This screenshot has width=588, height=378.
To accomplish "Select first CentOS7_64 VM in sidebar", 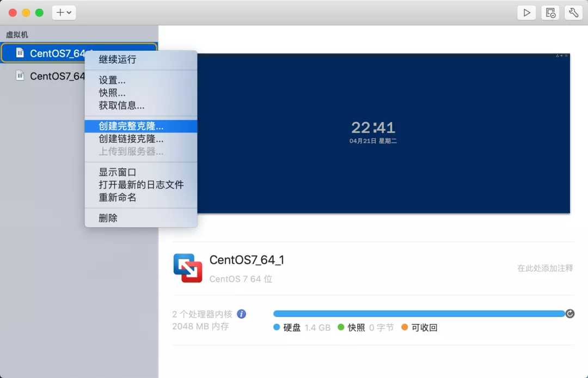I will click(79, 53).
